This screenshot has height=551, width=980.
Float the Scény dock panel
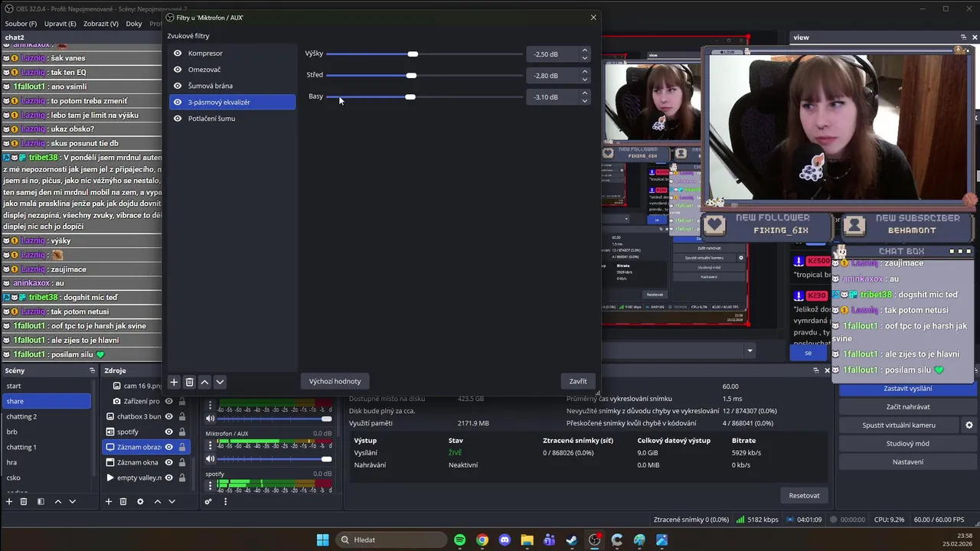coord(92,370)
